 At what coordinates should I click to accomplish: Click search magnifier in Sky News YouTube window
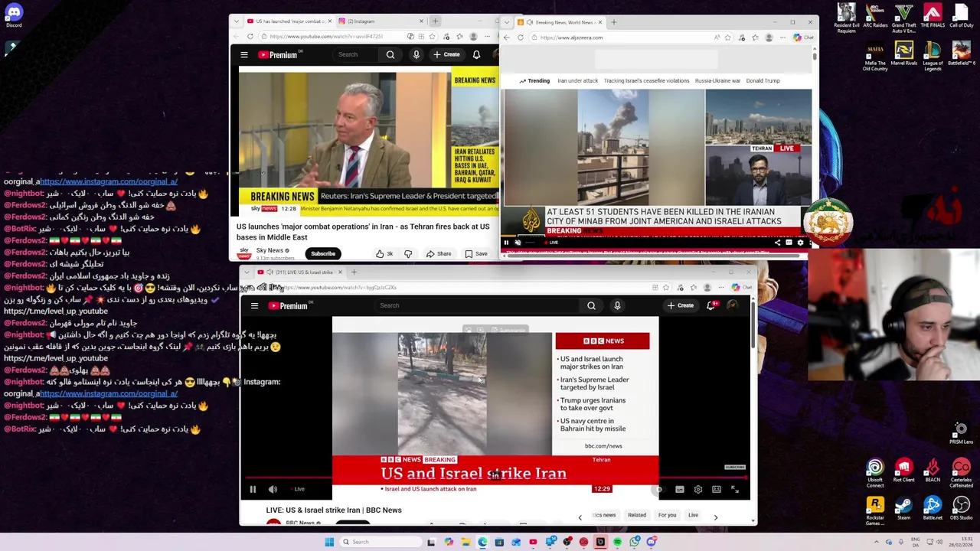390,54
